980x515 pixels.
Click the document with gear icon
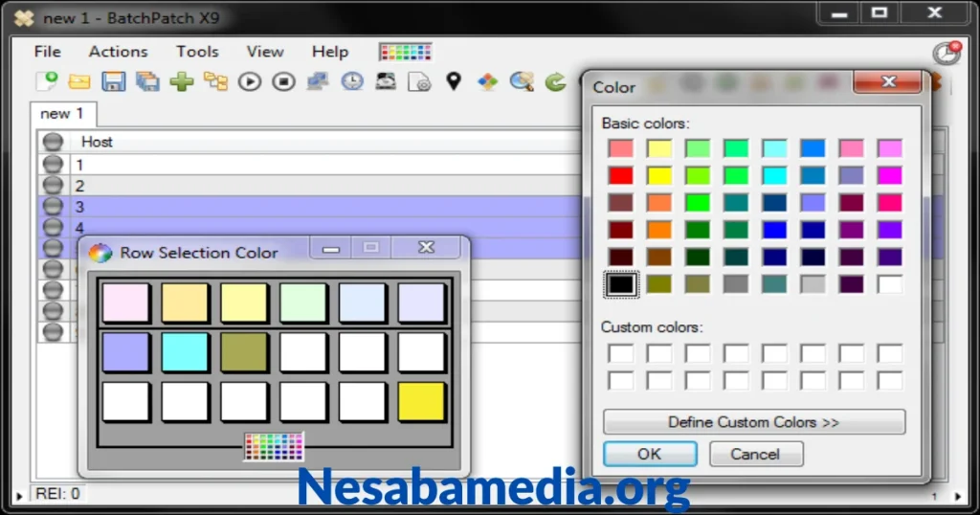coord(419,82)
